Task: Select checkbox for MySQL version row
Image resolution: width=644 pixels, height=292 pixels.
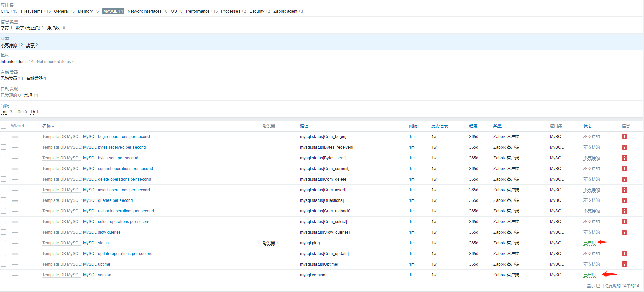Action: 3,275
